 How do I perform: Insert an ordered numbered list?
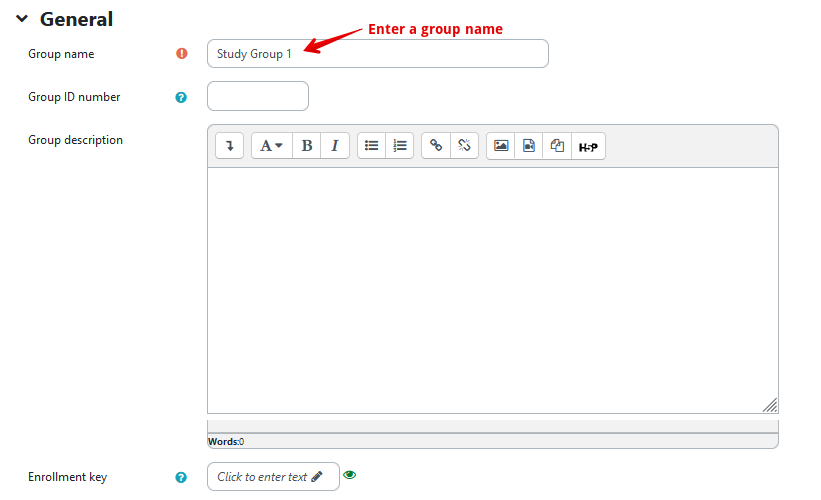tap(400, 146)
